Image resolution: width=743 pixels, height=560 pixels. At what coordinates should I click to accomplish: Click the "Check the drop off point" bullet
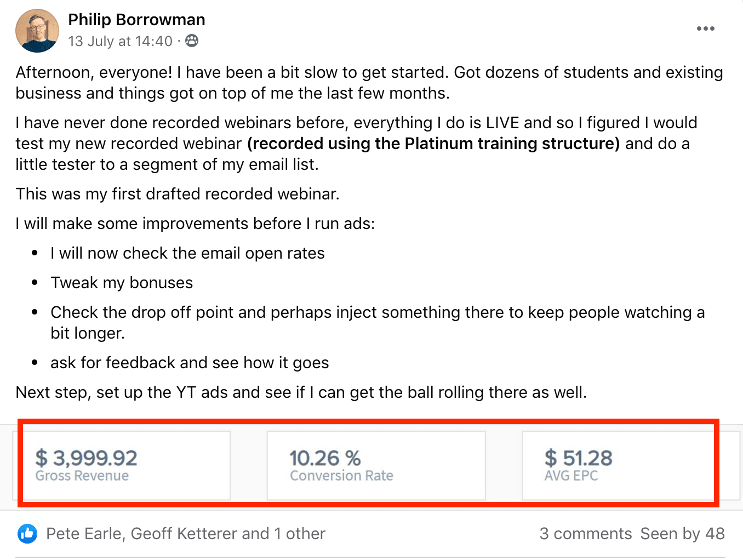pos(377,312)
